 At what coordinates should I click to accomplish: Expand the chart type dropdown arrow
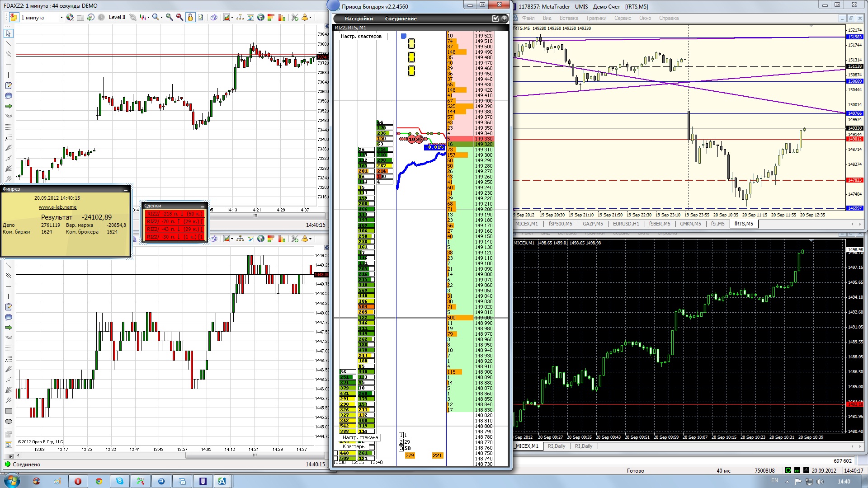[148, 18]
